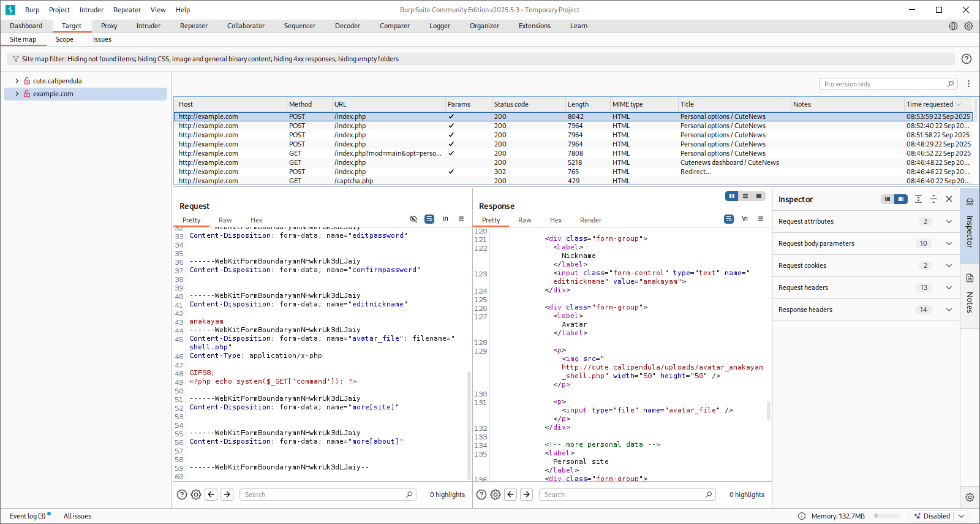The width and height of the screenshot is (980, 524).
Task: Expand example.com tree node
Action: (17, 94)
